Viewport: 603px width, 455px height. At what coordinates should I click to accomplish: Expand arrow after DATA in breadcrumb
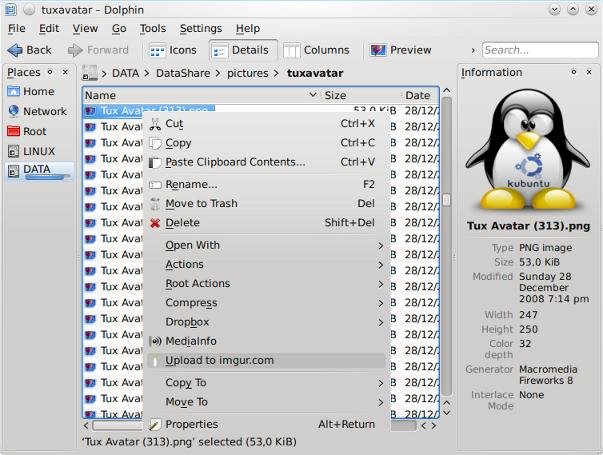147,73
